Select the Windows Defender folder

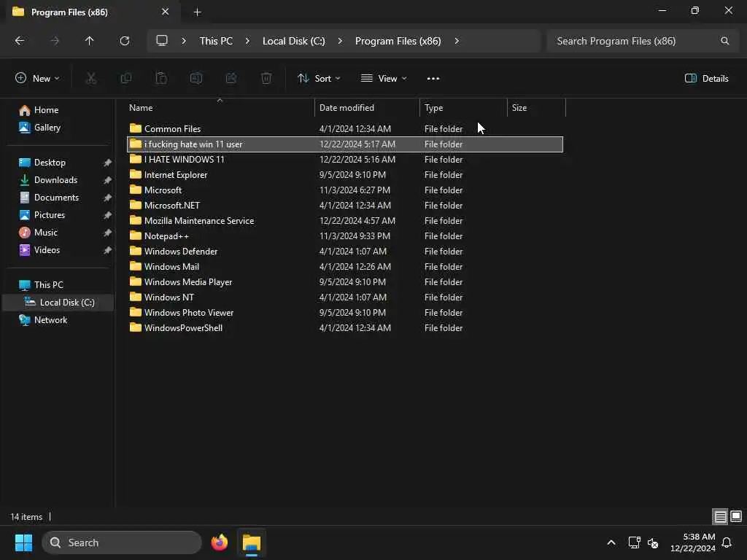tap(345, 251)
